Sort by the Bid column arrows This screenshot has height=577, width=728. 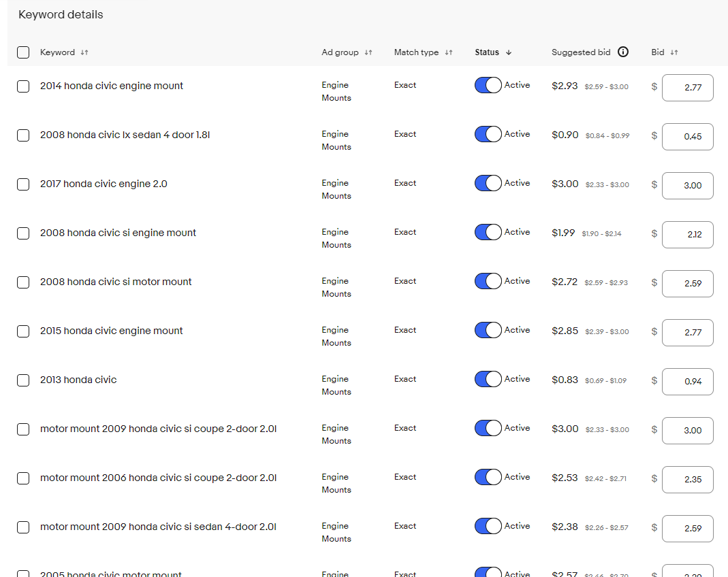[674, 52]
